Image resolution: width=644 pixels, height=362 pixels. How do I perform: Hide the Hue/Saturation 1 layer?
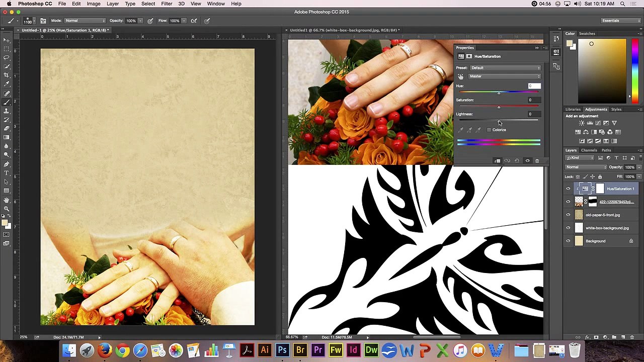[569, 189]
